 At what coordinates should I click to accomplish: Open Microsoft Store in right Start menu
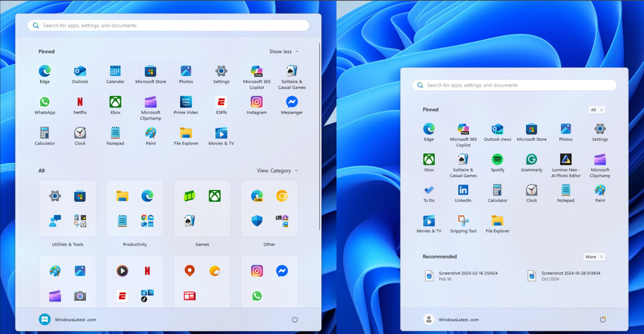[531, 132]
